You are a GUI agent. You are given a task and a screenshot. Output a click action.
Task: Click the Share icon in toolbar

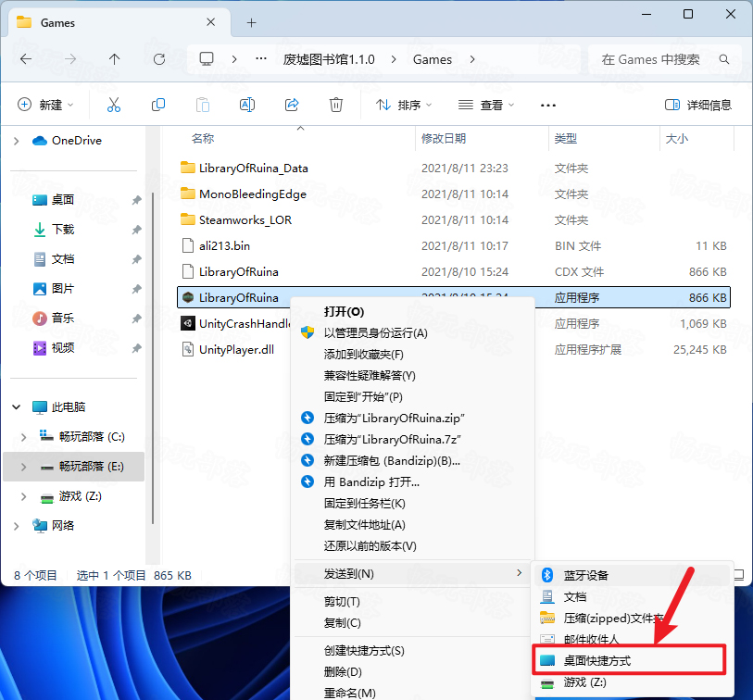click(x=292, y=105)
